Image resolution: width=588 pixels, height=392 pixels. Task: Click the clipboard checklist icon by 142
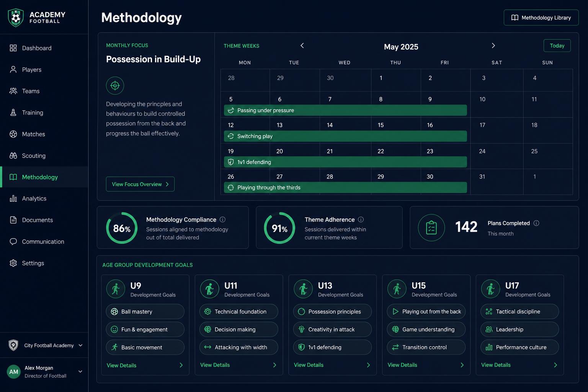pyautogui.click(x=431, y=228)
